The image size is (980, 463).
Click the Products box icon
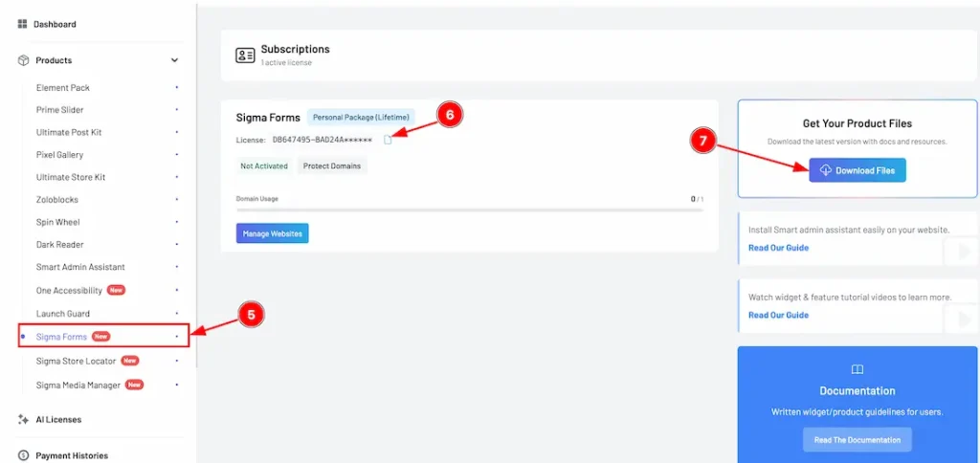click(x=23, y=60)
